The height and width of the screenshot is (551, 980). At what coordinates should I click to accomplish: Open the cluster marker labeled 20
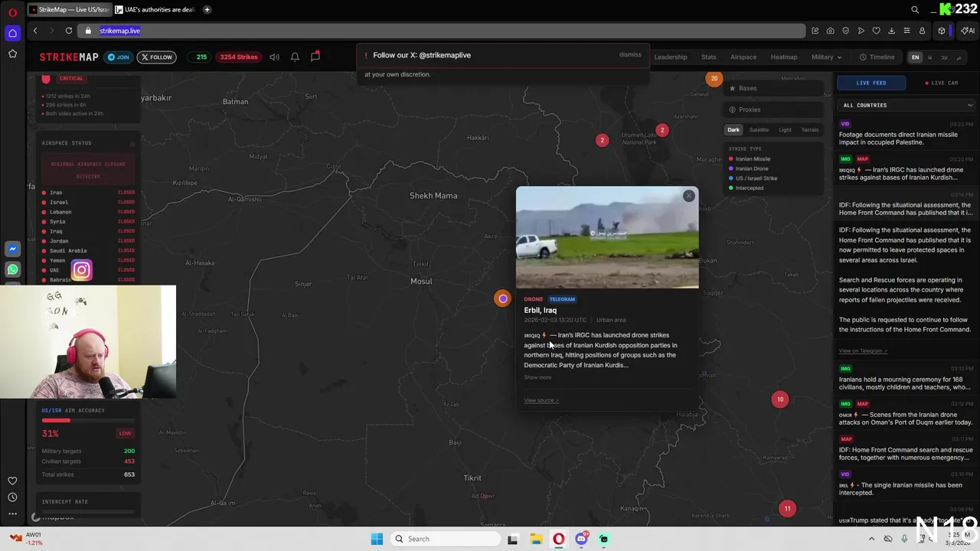[714, 78]
